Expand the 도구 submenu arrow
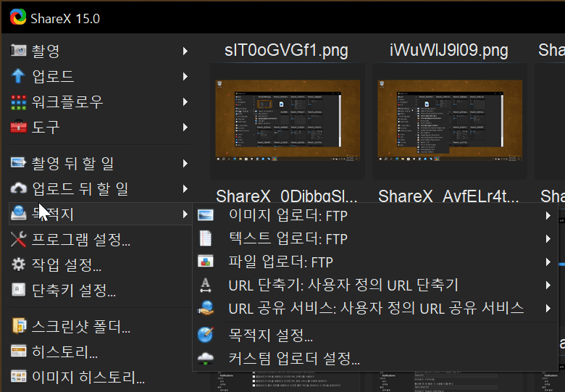Image resolution: width=565 pixels, height=392 pixels. 185,128
